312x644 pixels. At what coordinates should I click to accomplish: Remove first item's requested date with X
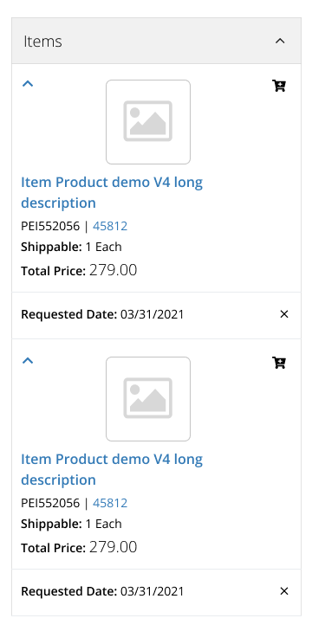tap(284, 314)
